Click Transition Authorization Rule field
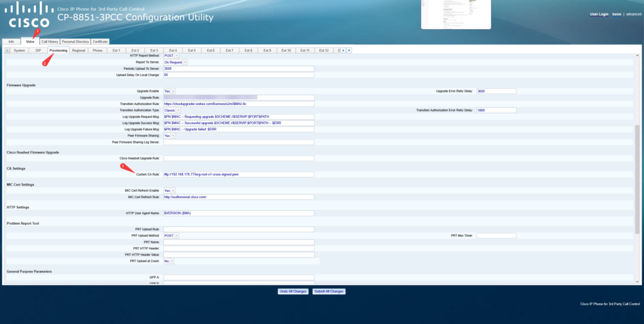644x324 pixels. [238, 104]
